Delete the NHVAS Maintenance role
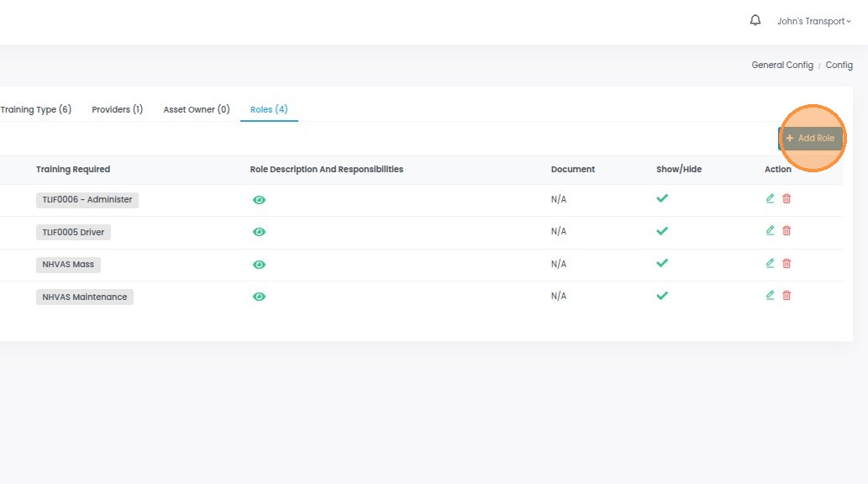This screenshot has height=484, width=868. click(786, 295)
